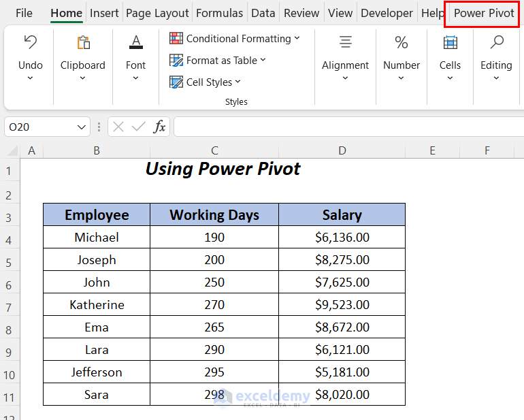Select the cell containing Sara

[97, 395]
